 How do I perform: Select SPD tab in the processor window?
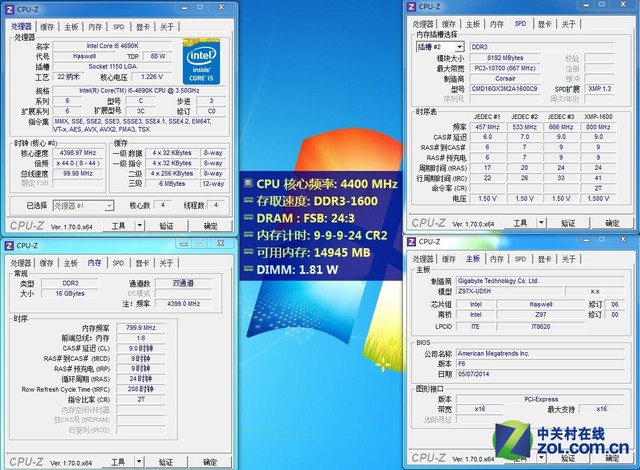coord(119,27)
